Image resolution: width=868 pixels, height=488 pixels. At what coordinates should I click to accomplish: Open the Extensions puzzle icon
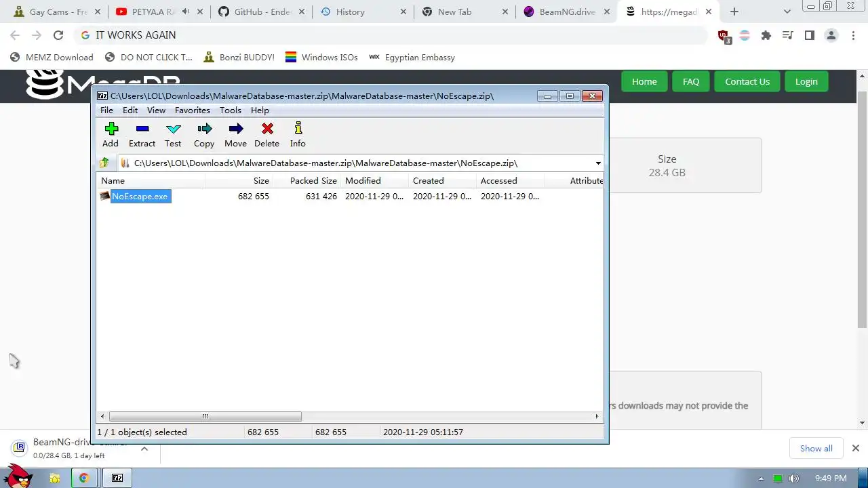pos(766,35)
